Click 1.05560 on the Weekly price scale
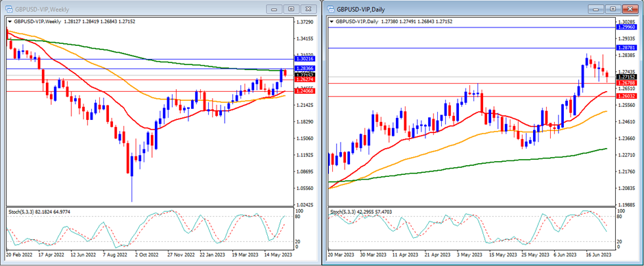This screenshot has height=266, width=644. (x=305, y=189)
